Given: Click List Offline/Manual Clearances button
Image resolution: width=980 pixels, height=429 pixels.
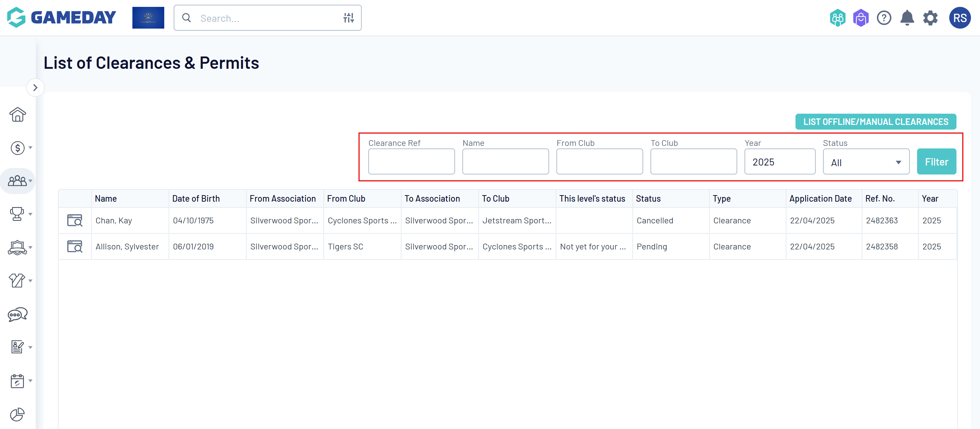Looking at the screenshot, I should pos(875,122).
